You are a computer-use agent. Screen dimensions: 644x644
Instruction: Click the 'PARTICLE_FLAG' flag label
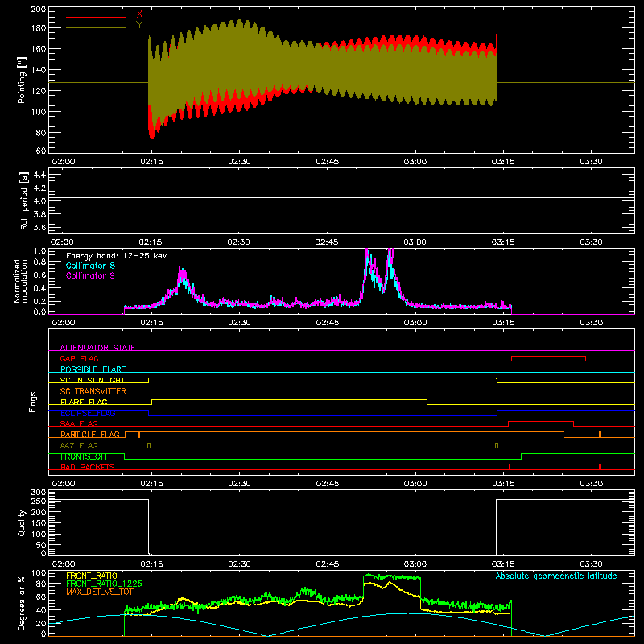click(x=90, y=435)
